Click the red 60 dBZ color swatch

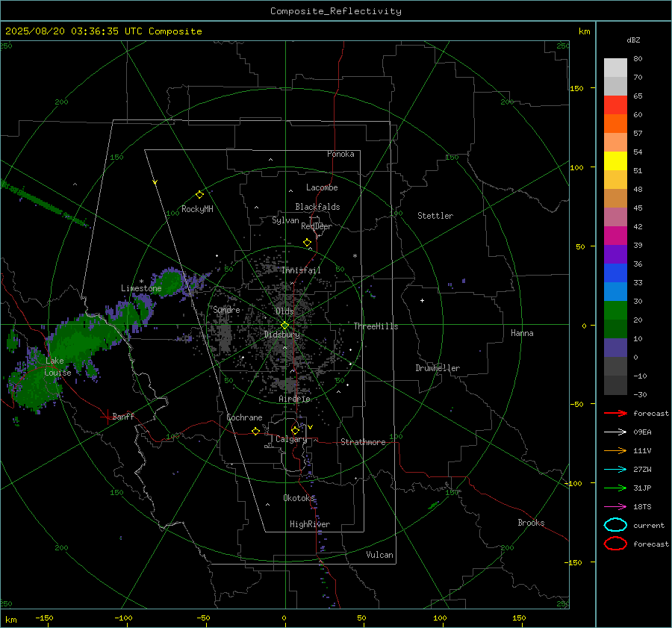point(615,105)
